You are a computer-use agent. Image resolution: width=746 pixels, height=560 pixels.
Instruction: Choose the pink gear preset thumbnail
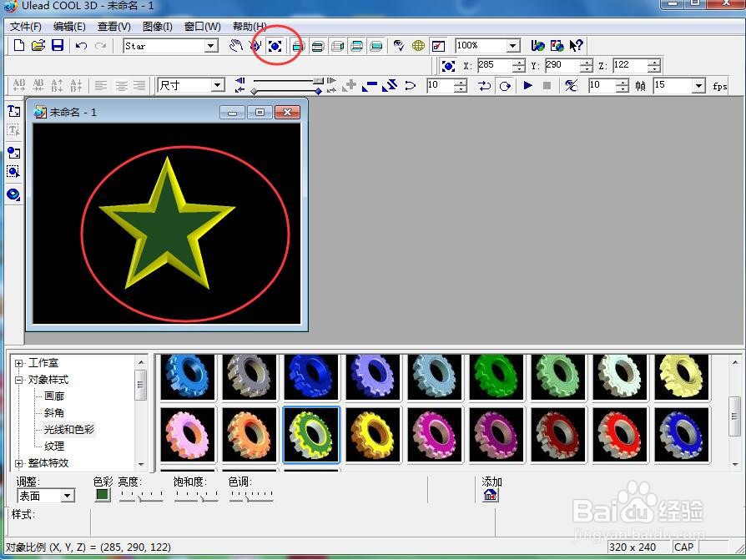(x=188, y=435)
